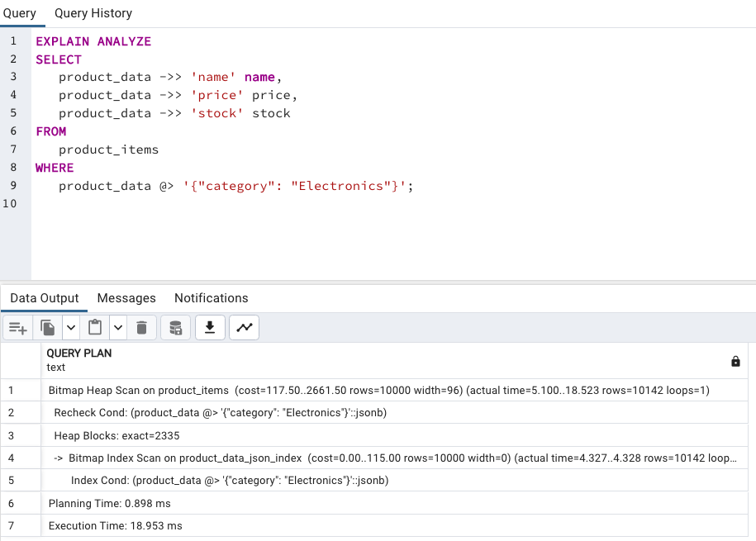Click the lock icon in QUERY PLAN header
Viewport: 756px width, 541px height.
(x=735, y=361)
